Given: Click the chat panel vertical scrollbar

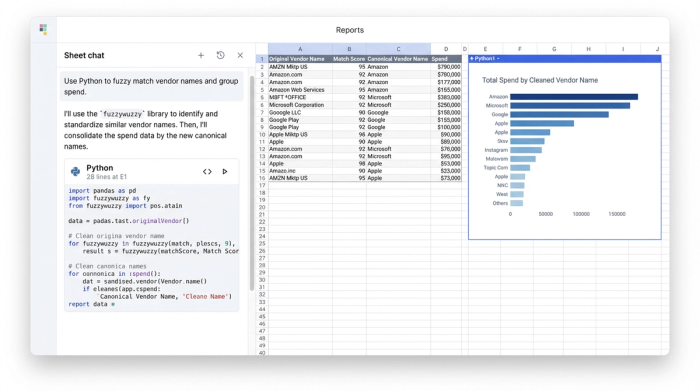Looking at the screenshot, I should 252,183.
